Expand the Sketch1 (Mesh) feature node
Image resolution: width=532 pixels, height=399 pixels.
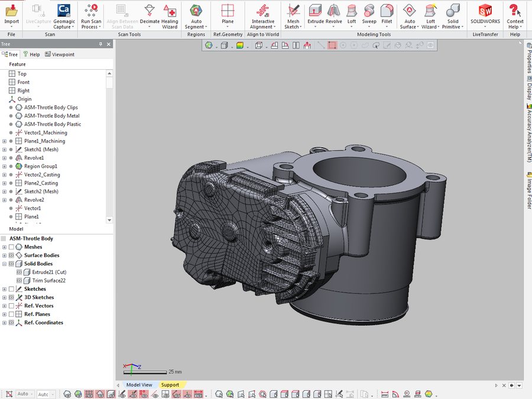coord(4,150)
